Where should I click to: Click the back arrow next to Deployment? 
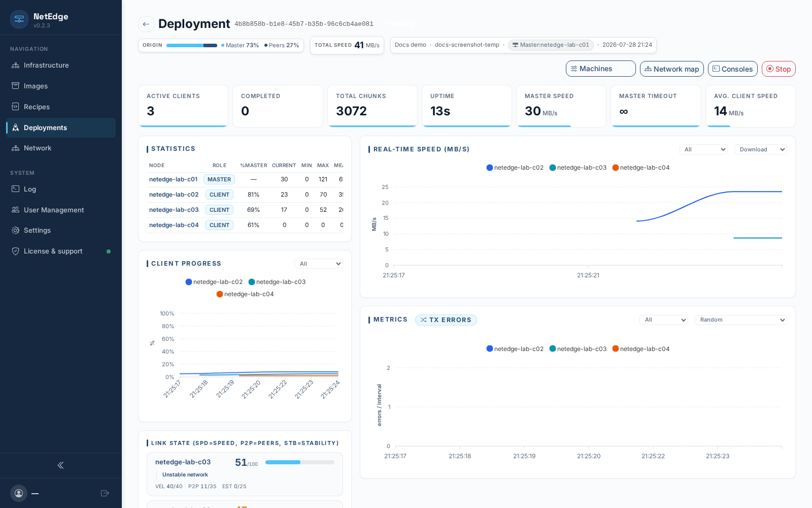click(146, 24)
